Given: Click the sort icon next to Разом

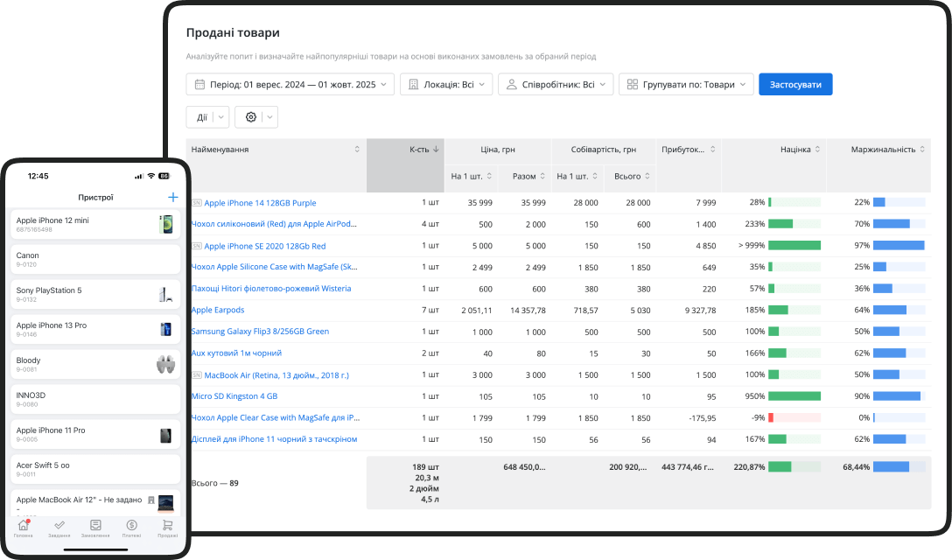Looking at the screenshot, I should pos(542,177).
